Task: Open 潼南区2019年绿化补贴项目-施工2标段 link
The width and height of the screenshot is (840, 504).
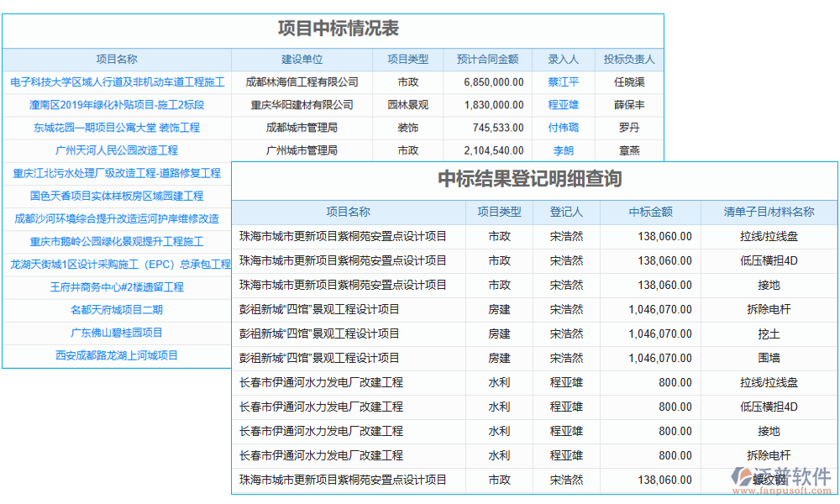Action: click(117, 104)
